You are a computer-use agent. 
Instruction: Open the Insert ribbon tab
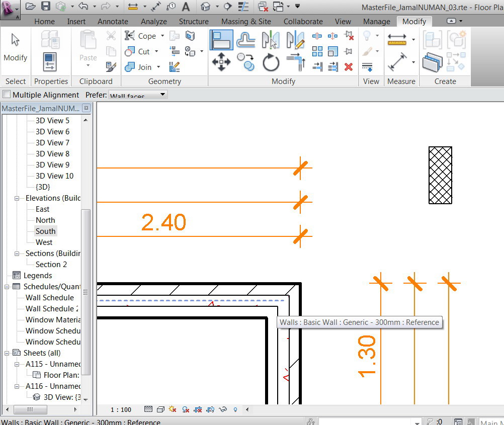(x=76, y=22)
